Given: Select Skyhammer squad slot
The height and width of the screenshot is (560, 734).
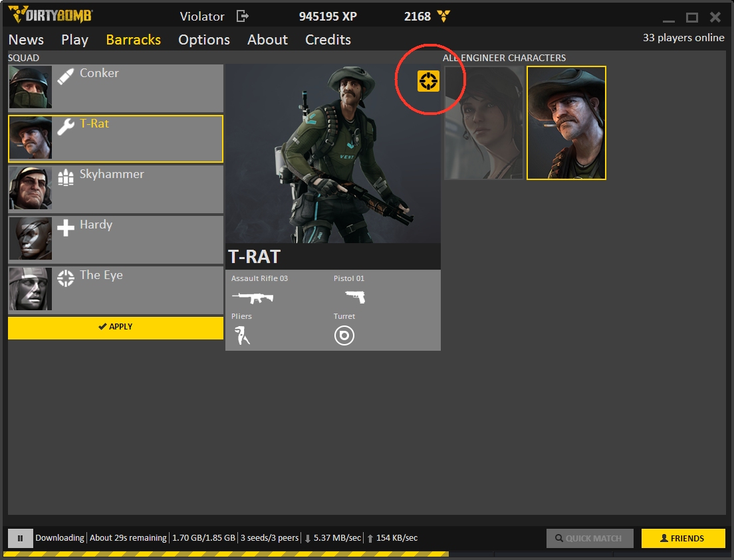Looking at the screenshot, I should (115, 188).
